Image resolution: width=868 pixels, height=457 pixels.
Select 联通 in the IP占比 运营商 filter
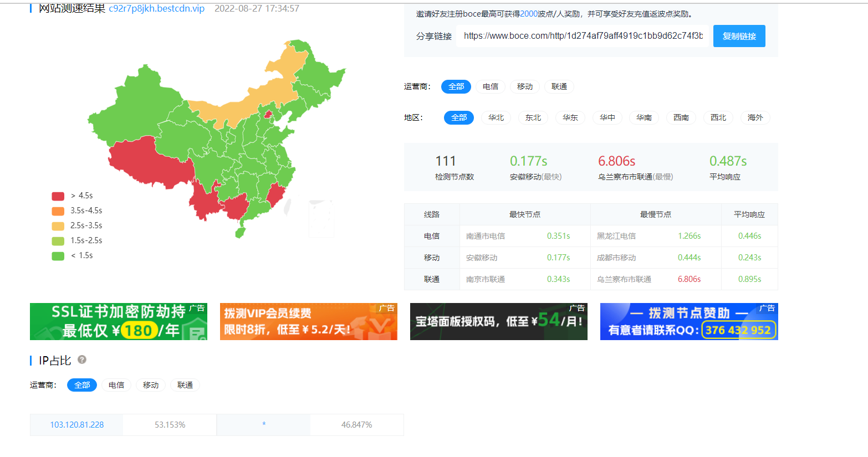[x=185, y=386]
